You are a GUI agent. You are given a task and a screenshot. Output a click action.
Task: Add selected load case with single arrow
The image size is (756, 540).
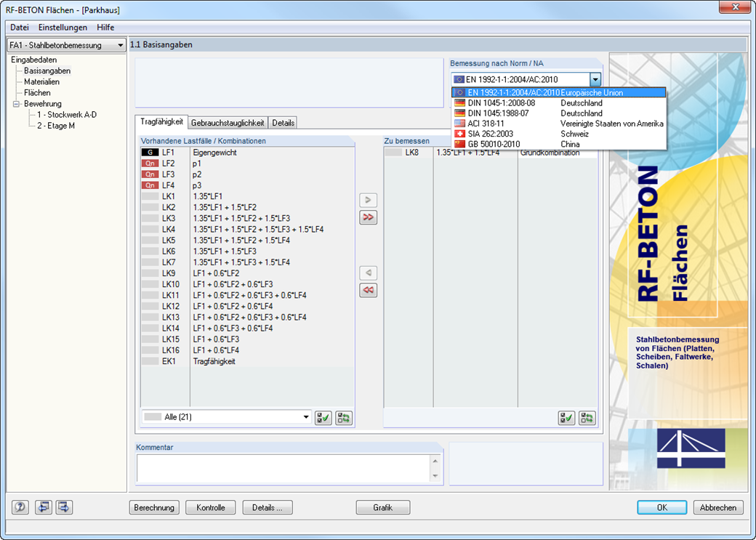point(369,200)
